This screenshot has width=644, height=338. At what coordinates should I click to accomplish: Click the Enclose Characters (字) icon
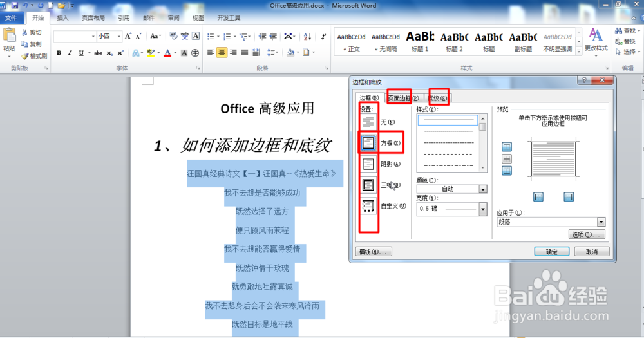tap(195, 53)
